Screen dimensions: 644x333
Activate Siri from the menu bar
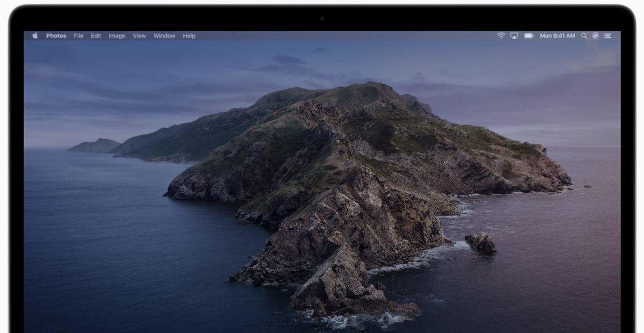click(x=595, y=36)
